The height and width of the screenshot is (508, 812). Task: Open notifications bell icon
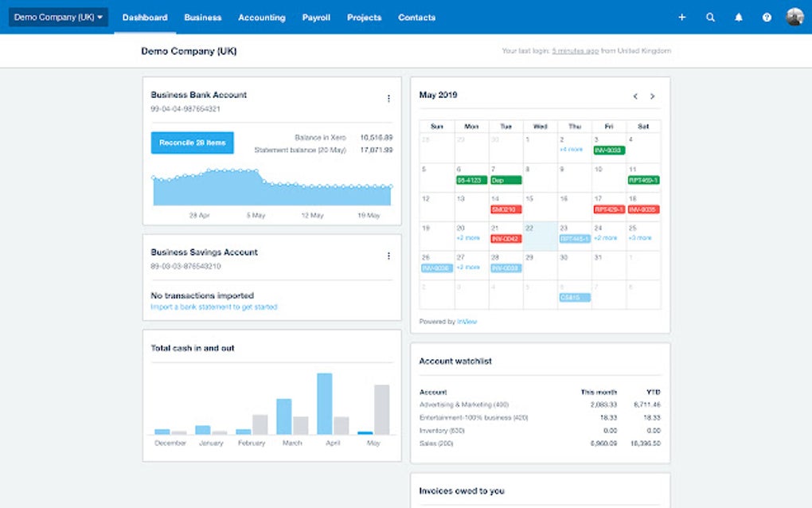tap(739, 17)
